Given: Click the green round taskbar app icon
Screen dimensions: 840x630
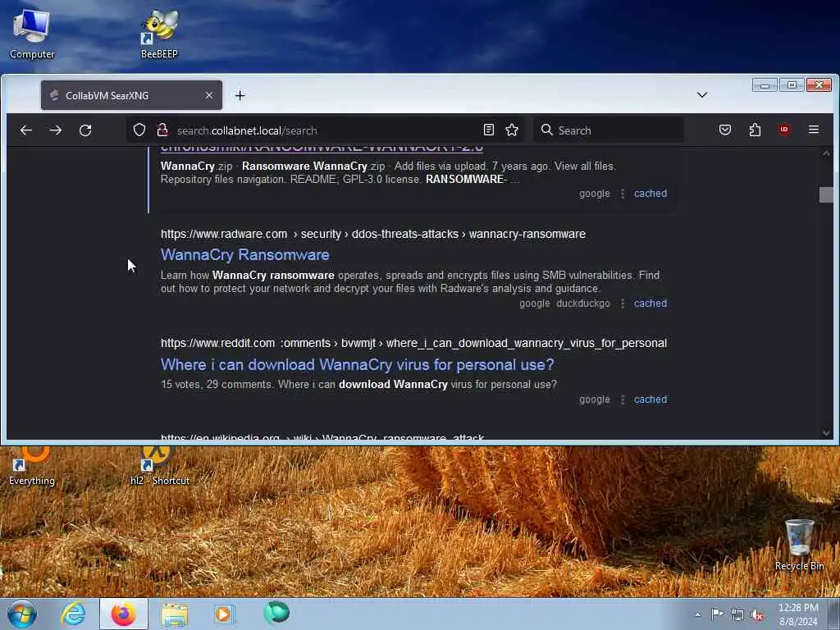Looking at the screenshot, I should click(276, 613).
